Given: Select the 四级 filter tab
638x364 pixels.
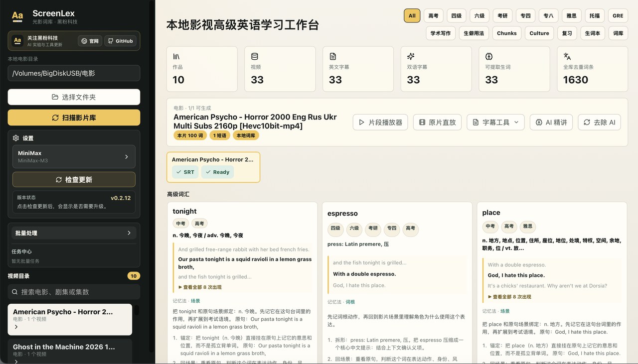Looking at the screenshot, I should click(457, 15).
